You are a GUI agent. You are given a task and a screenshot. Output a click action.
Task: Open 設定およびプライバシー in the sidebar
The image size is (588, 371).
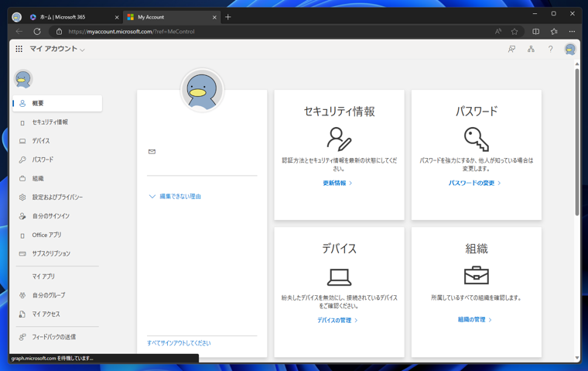[x=57, y=198]
